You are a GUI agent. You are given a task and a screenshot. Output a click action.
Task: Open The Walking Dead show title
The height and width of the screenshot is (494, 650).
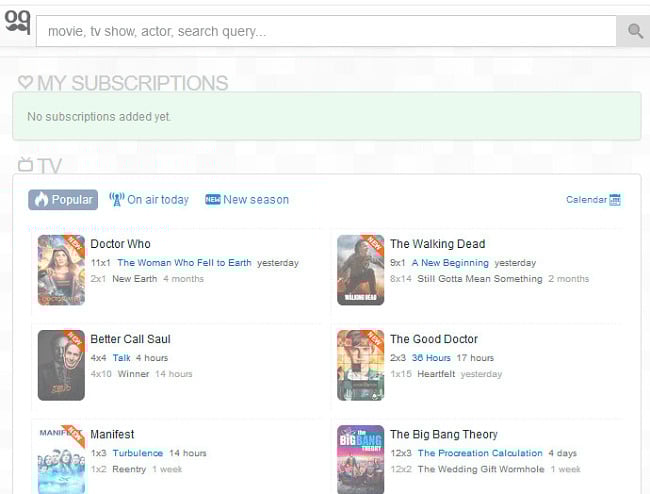[437, 244]
